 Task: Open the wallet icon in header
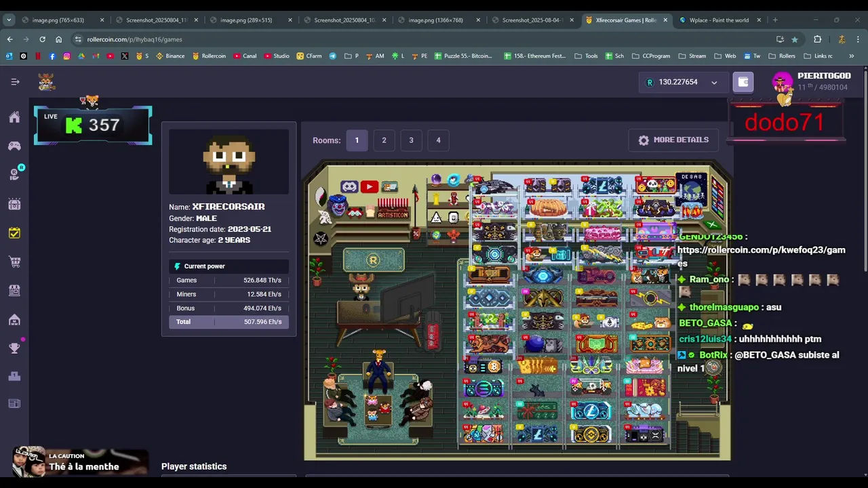click(743, 82)
